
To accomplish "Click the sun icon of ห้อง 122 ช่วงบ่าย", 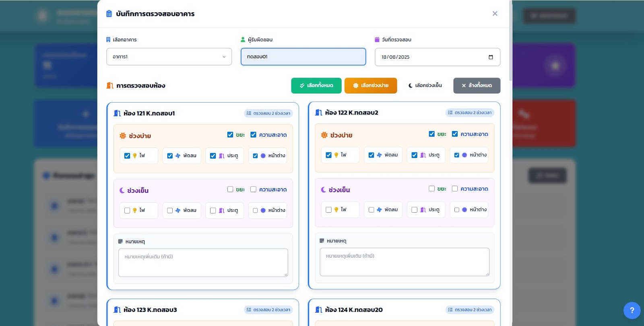I will pos(324,135).
